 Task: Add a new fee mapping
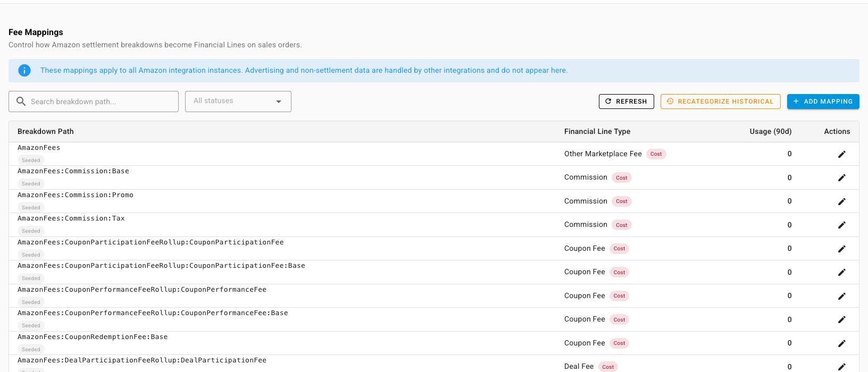coord(823,102)
